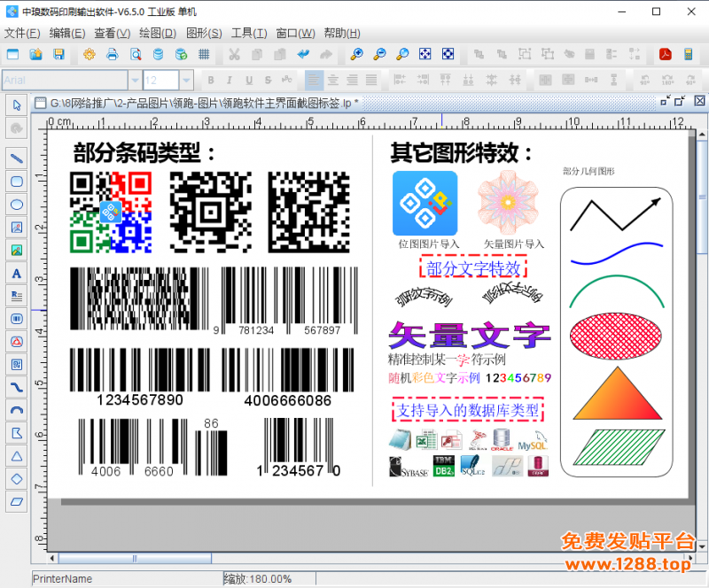Select the triangle shape tool
The width and height of the screenshot is (709, 588).
point(16,456)
